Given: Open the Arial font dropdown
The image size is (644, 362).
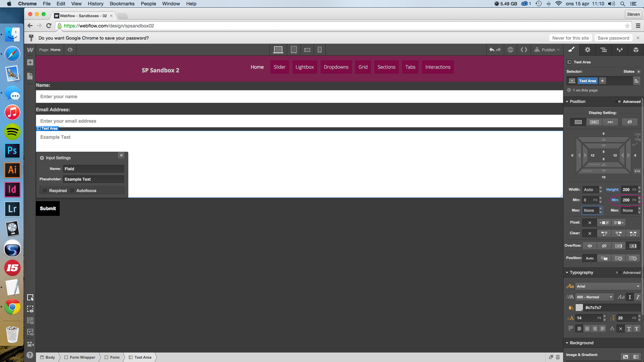Looking at the screenshot, I should [x=608, y=286].
